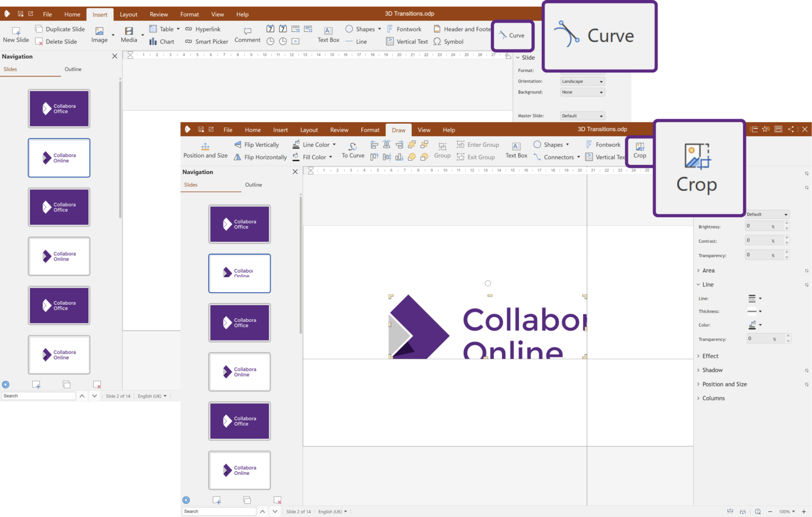Click the Search field in the front window
The height and width of the screenshot is (517, 812).
[x=219, y=512]
